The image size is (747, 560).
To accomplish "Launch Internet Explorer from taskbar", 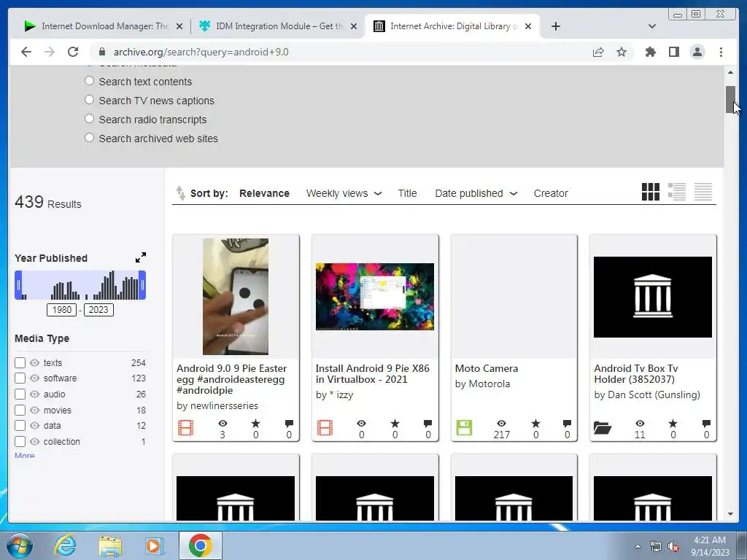I will click(x=65, y=545).
